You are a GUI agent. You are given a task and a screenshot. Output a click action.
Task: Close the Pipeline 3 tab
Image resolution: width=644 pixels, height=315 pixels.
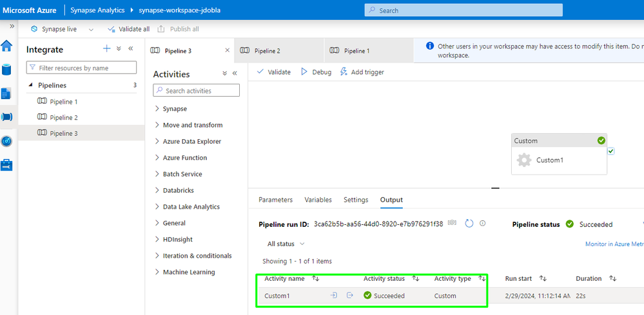pos(227,50)
